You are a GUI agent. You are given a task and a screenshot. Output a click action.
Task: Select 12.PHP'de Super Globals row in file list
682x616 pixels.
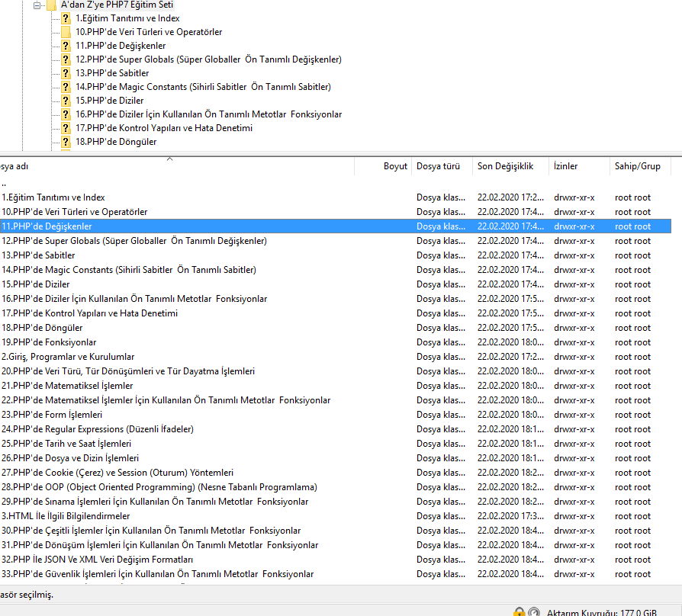[336, 241]
